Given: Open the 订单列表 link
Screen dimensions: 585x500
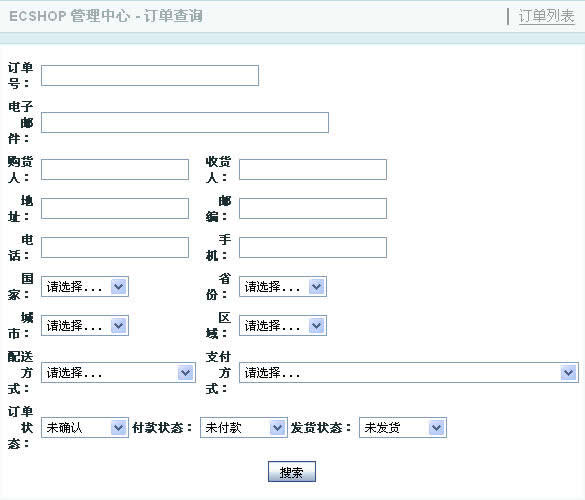Looking at the screenshot, I should point(546,16).
